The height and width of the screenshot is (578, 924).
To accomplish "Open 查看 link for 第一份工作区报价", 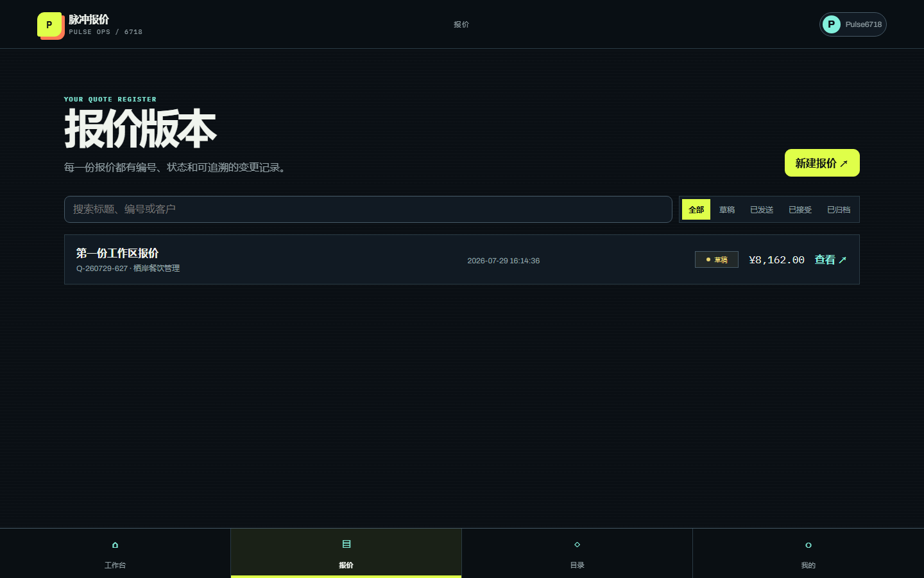I will click(831, 260).
